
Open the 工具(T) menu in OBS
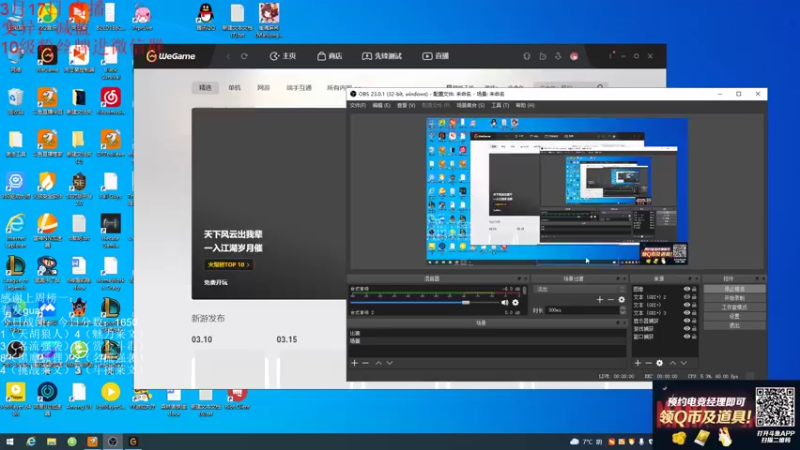tap(500, 106)
